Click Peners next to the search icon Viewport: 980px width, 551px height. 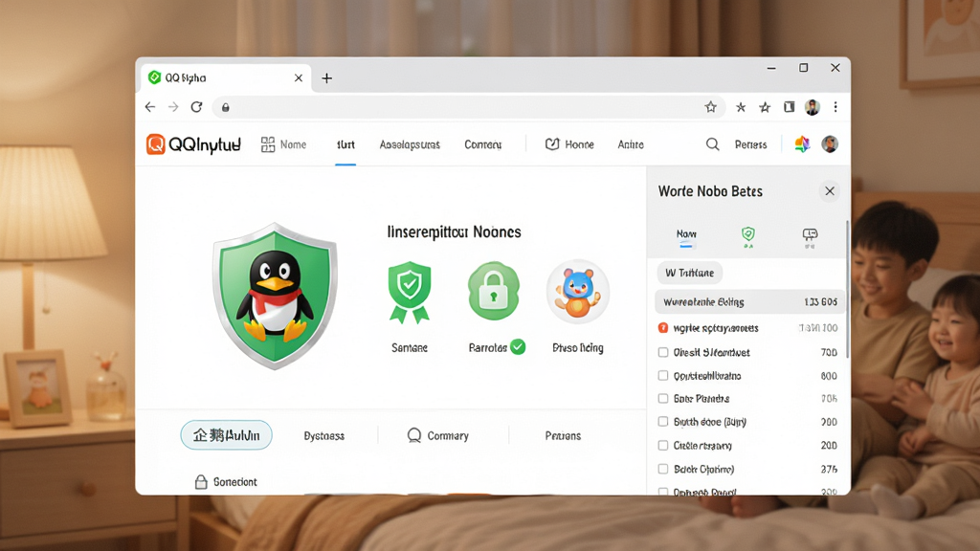click(750, 144)
